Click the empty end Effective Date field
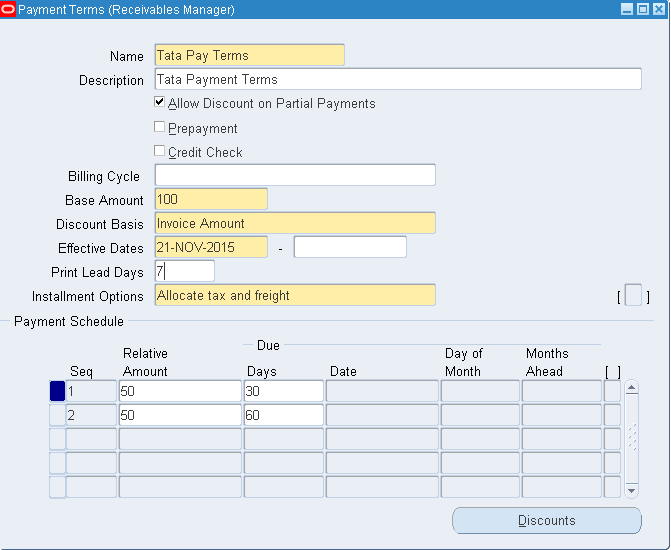This screenshot has width=671, height=550. pyautogui.click(x=350, y=247)
